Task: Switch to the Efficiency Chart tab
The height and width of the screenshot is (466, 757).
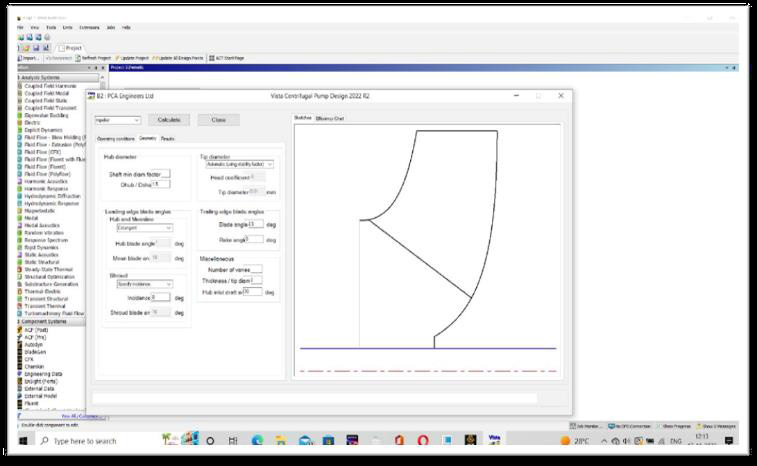Action: tap(330, 118)
